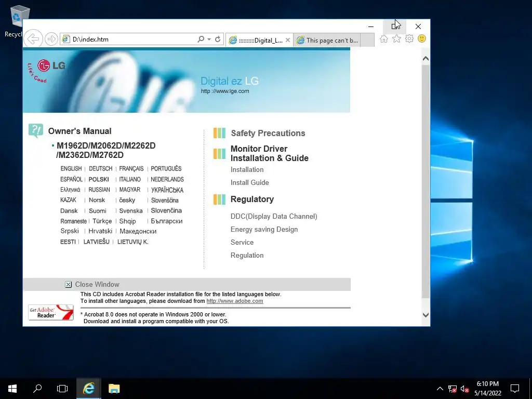532x399 pixels.
Task: Click the Get Adobe Reader badge
Action: (51, 312)
